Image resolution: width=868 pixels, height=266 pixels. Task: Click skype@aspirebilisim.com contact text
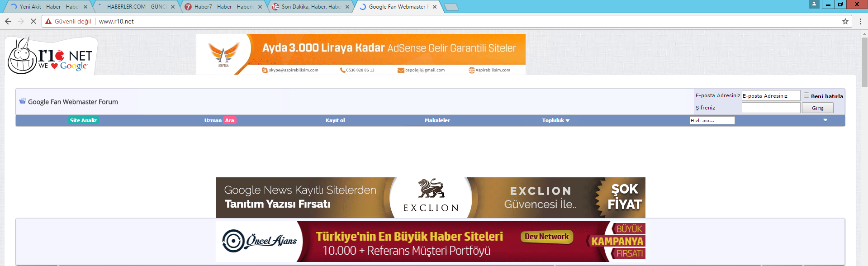click(293, 70)
